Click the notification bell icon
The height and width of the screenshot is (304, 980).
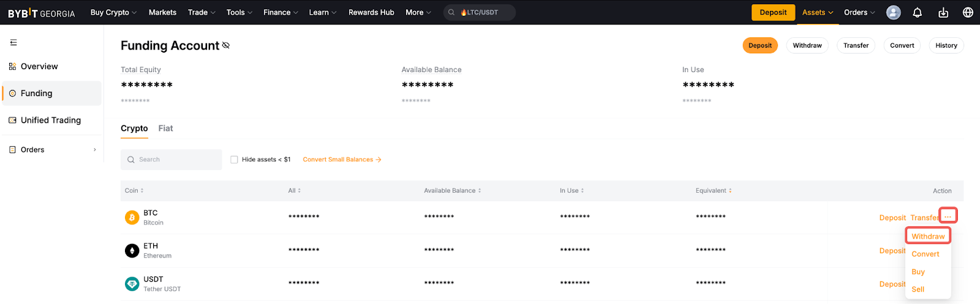pos(917,12)
